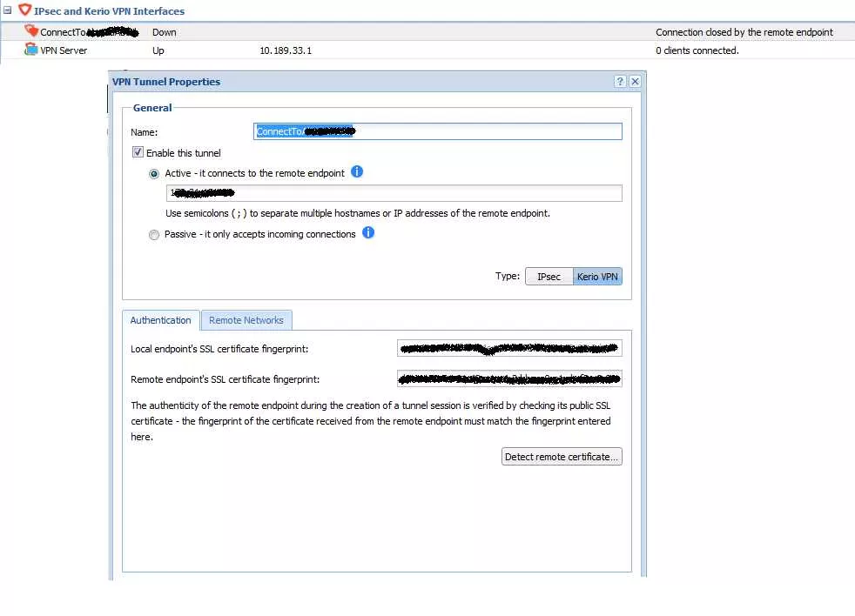Click the 10.189.33.1 IP address cell
This screenshot has height=616, width=855.
click(x=286, y=50)
